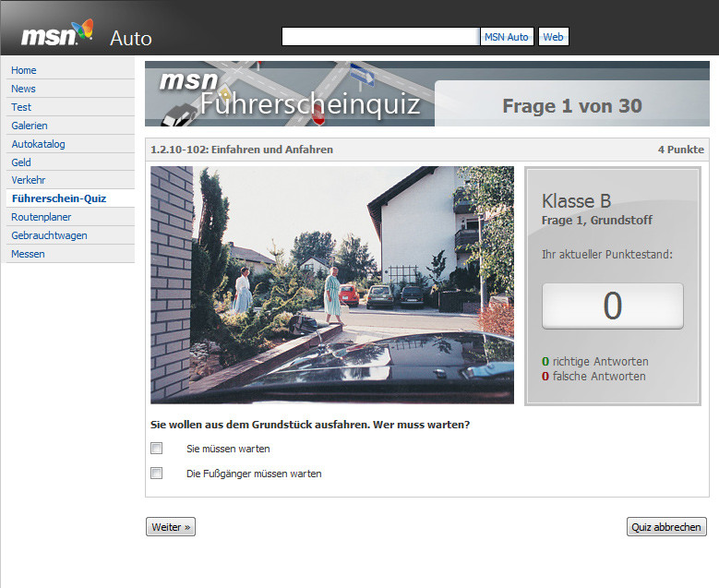The image size is (719, 588).
Task: Click the Quiz abbrechen button
Action: pyautogui.click(x=666, y=526)
